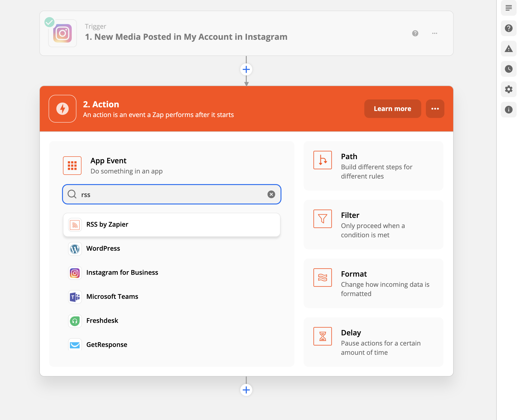Add a step between trigger and action
This screenshot has width=518, height=420.
point(246,69)
